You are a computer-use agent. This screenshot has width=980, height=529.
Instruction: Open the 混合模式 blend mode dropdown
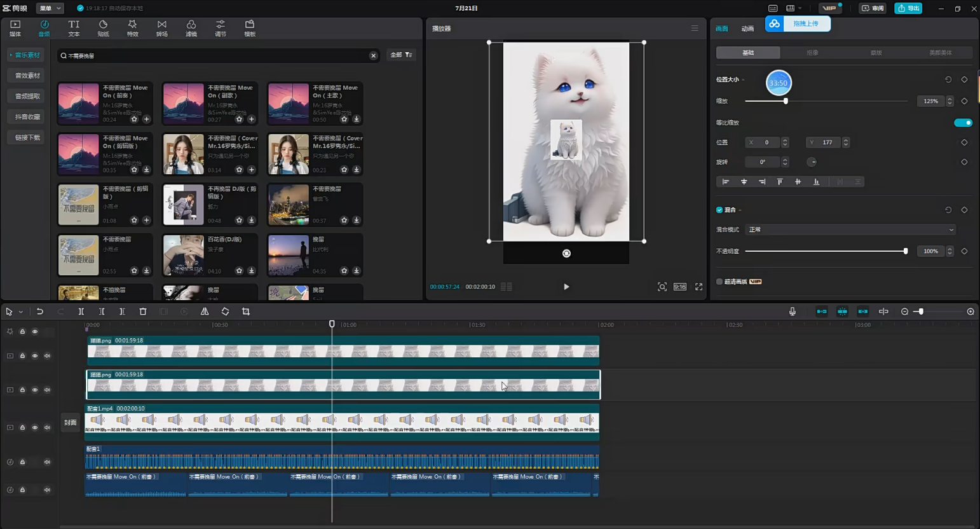click(x=850, y=230)
